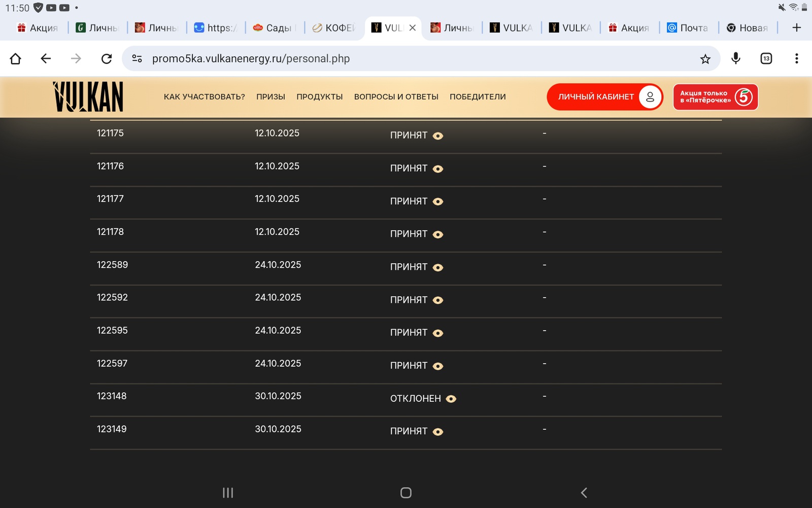Open the tab switcher showing 13 tabs
This screenshot has height=508, width=812.
tap(766, 58)
